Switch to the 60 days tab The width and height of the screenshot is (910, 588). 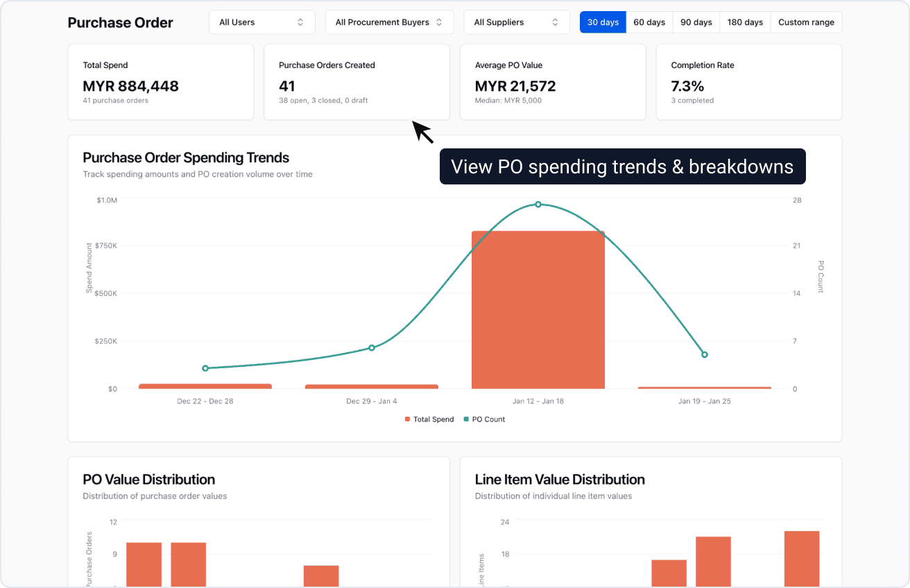(x=649, y=21)
